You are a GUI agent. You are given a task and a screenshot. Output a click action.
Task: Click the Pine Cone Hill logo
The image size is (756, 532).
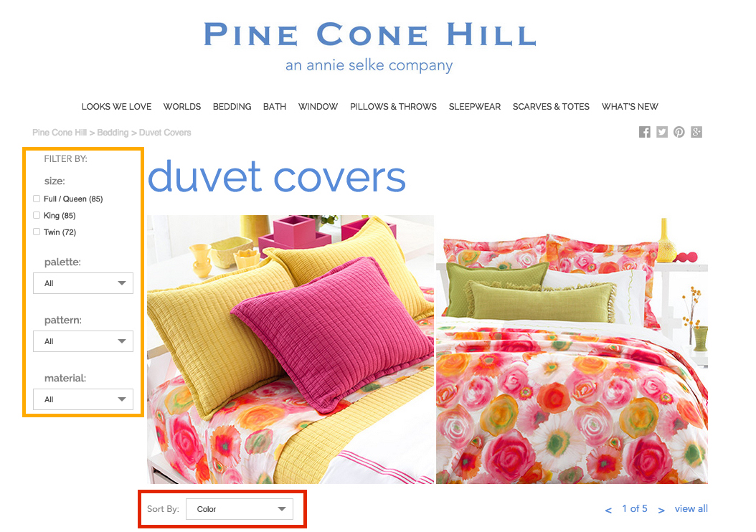pos(370,47)
